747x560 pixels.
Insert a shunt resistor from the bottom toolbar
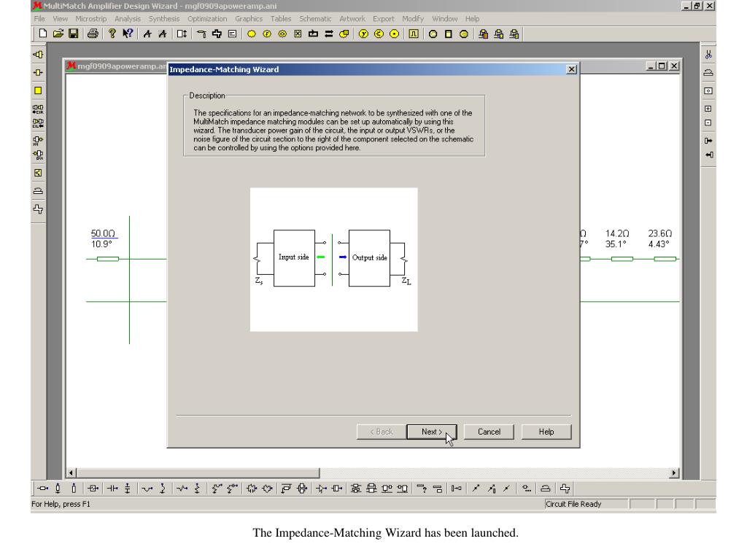click(x=197, y=489)
